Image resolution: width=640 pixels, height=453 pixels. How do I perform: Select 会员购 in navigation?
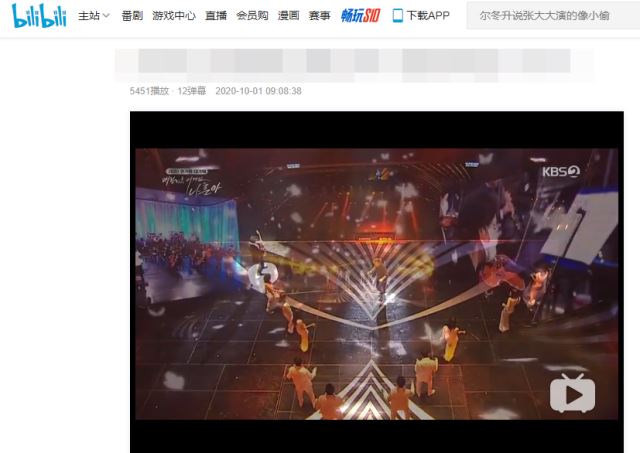pyautogui.click(x=252, y=16)
